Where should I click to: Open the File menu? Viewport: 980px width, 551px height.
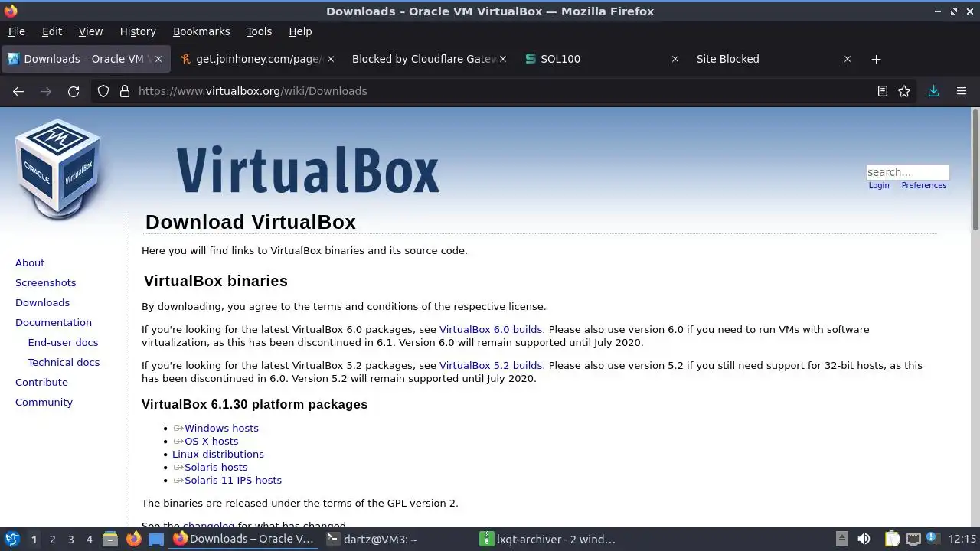pyautogui.click(x=16, y=31)
